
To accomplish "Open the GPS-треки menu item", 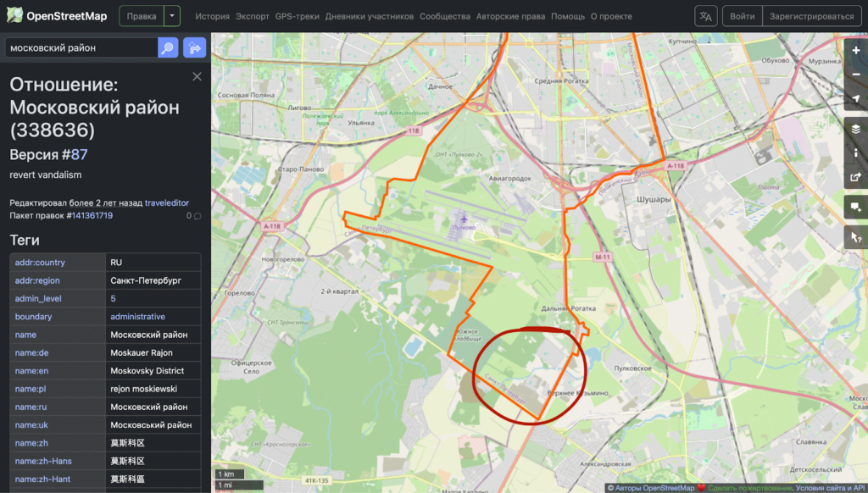I will pos(297,16).
